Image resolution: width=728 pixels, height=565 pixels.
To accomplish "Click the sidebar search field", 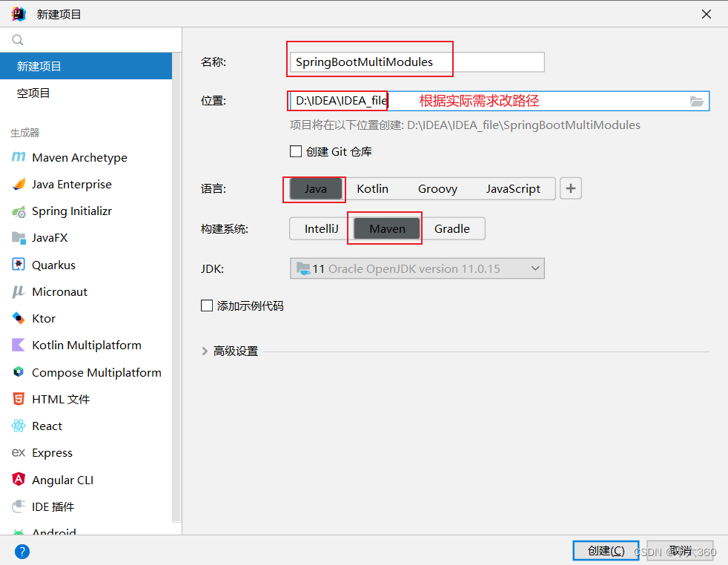I will 90,40.
